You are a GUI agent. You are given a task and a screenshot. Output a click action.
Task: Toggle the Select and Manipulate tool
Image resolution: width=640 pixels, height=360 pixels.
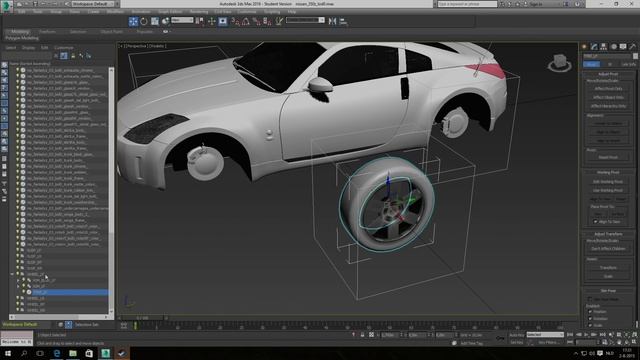211,21
